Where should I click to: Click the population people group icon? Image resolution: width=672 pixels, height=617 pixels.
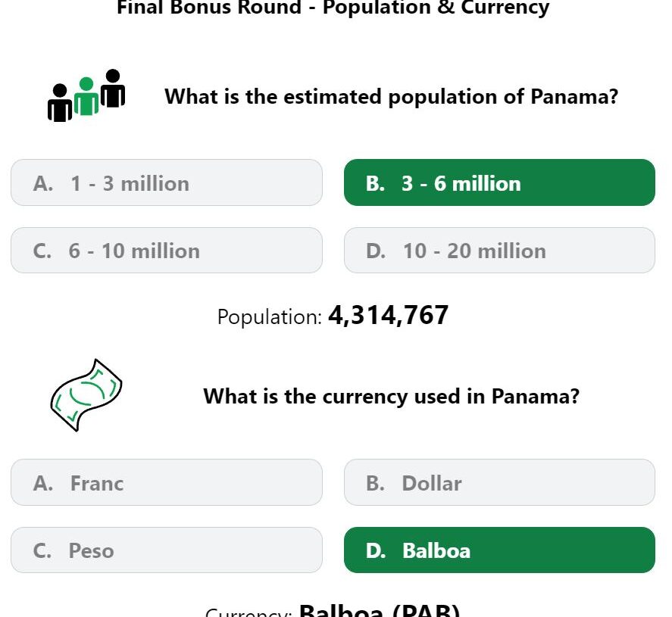point(86,95)
